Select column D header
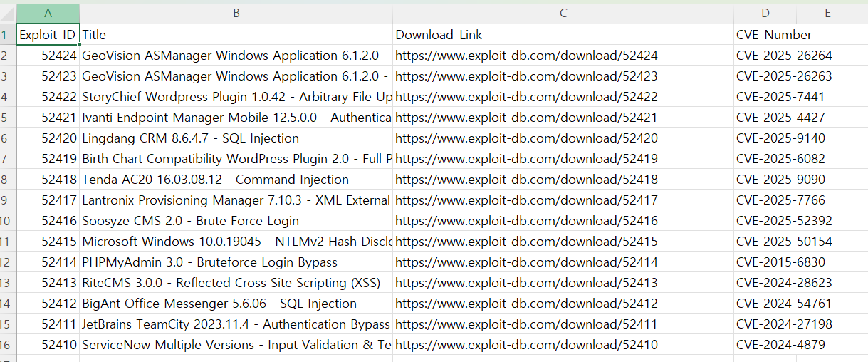The height and width of the screenshot is (362, 868). (765, 13)
